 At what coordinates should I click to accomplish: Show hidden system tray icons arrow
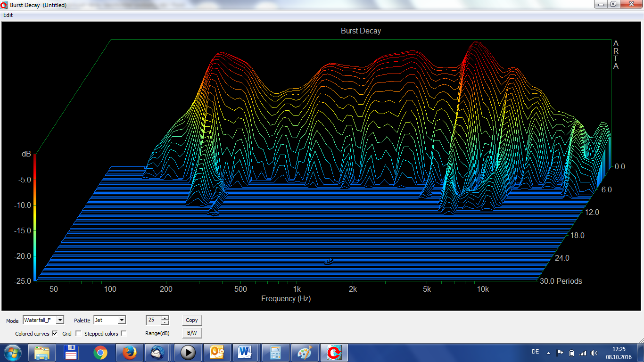pos(548,353)
